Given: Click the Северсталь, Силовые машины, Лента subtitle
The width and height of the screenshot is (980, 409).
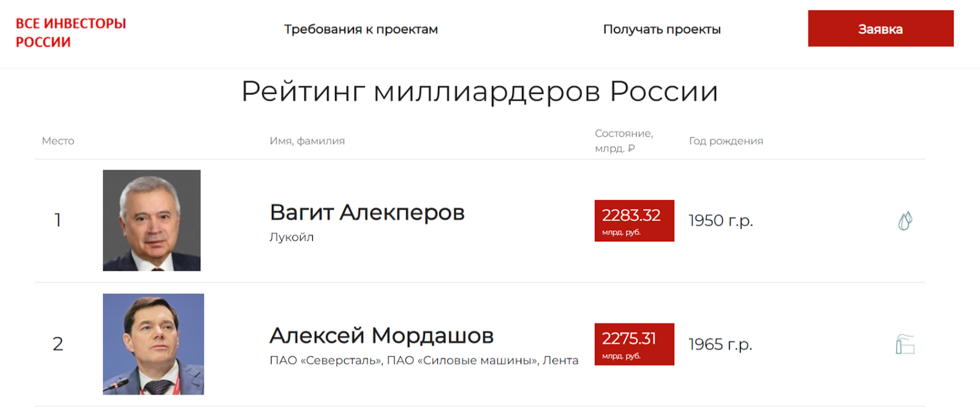Looking at the screenshot, I should pos(424,361).
